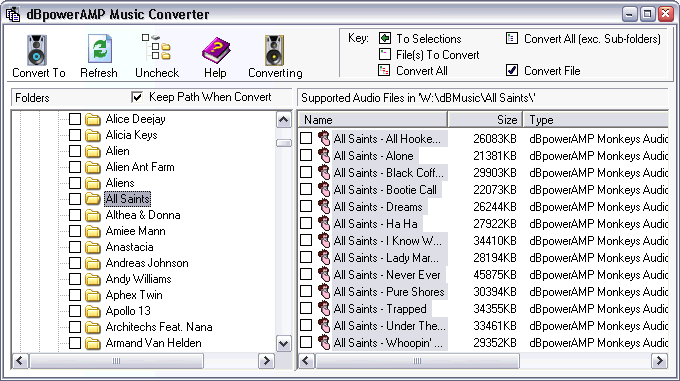This screenshot has width=680, height=381.
Task: Select the Architechs Feat. Nana folder name
Action: click(159, 327)
